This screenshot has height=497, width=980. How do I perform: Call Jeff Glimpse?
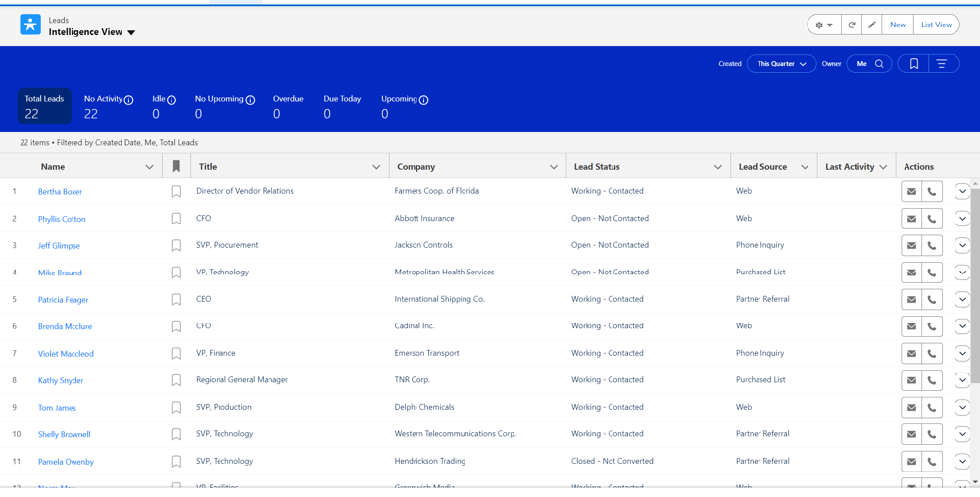coord(932,246)
